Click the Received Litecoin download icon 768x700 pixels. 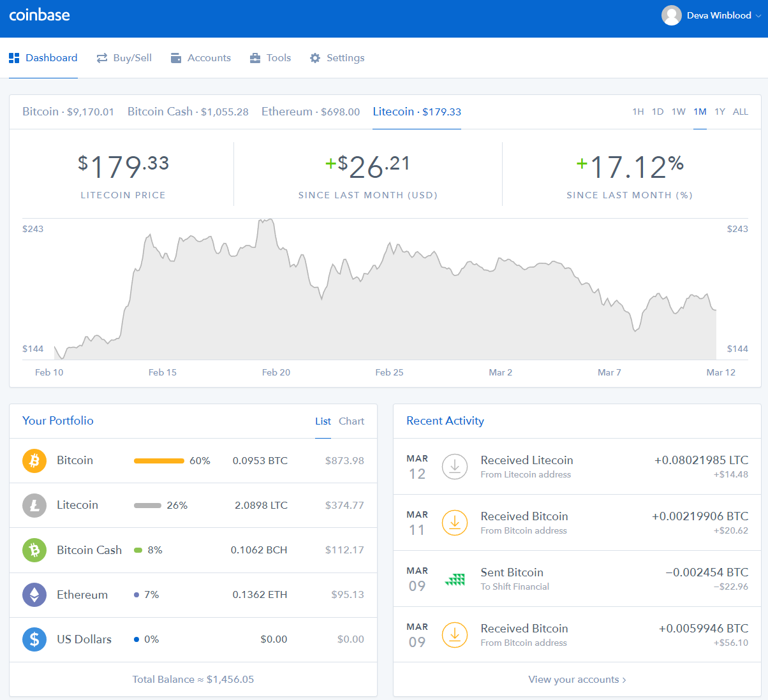click(x=455, y=467)
